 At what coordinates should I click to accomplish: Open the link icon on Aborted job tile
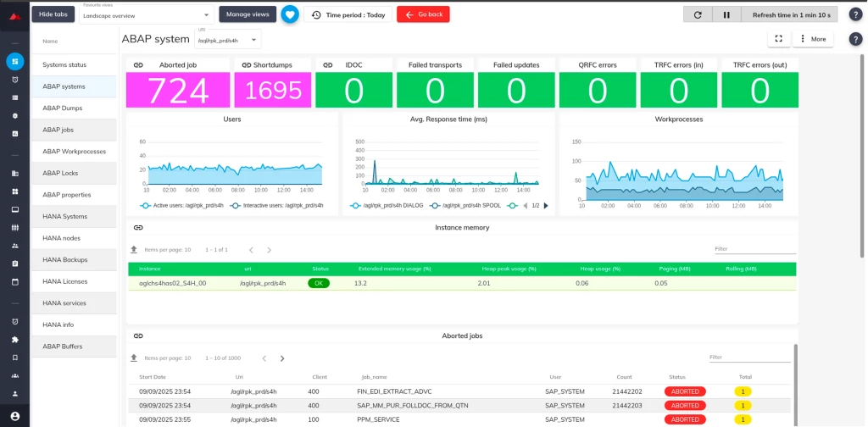click(x=138, y=64)
